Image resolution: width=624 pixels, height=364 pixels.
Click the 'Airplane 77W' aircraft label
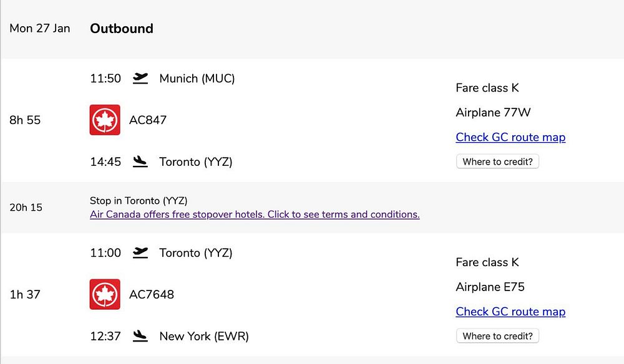click(x=493, y=113)
